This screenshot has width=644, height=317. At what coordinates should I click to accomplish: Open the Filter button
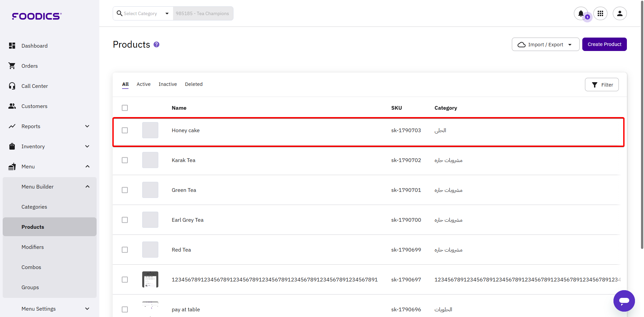[602, 85]
